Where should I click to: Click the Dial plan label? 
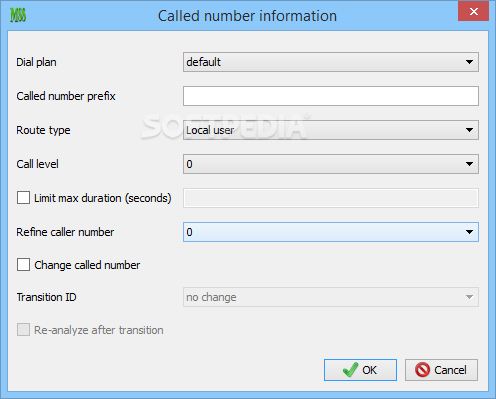(x=36, y=62)
